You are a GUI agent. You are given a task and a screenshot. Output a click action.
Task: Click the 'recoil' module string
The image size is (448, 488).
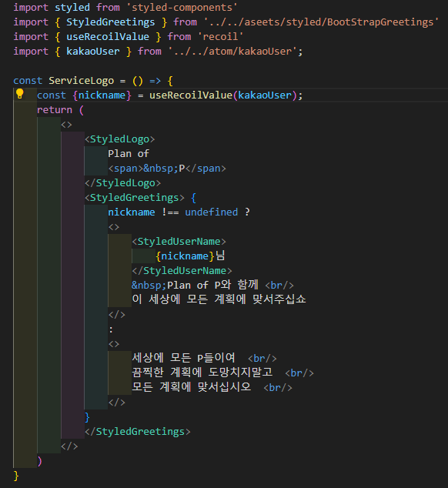(220, 36)
